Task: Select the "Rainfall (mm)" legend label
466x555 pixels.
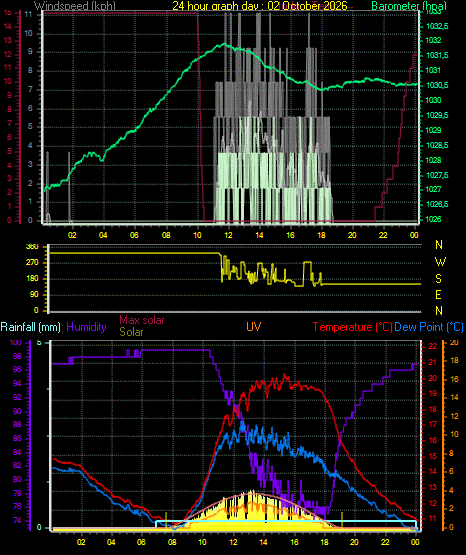Action: [30, 327]
